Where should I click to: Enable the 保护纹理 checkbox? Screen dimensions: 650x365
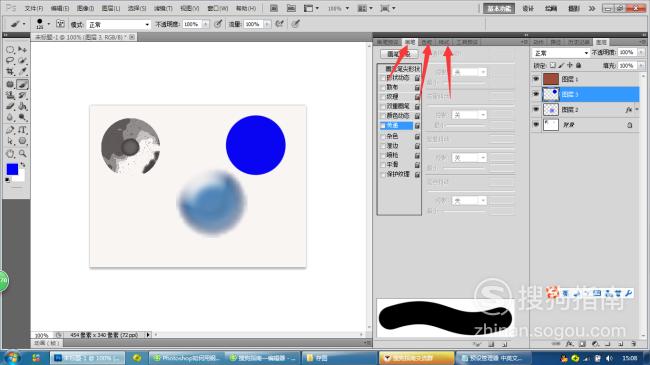pyautogui.click(x=383, y=175)
